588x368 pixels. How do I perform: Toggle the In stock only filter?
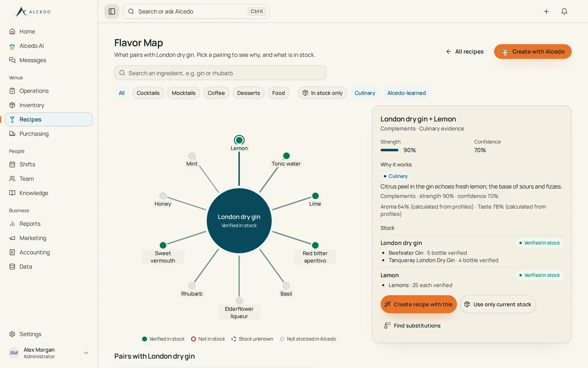pos(322,93)
